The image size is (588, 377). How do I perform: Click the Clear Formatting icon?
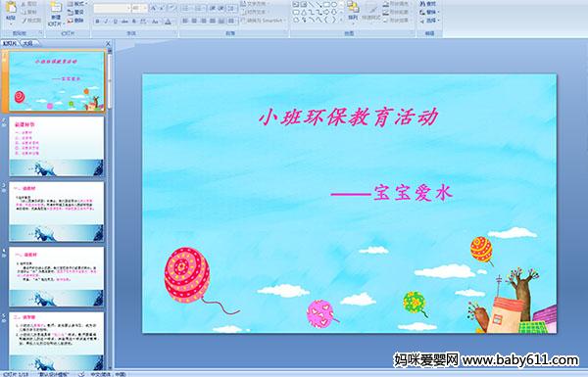172,8
